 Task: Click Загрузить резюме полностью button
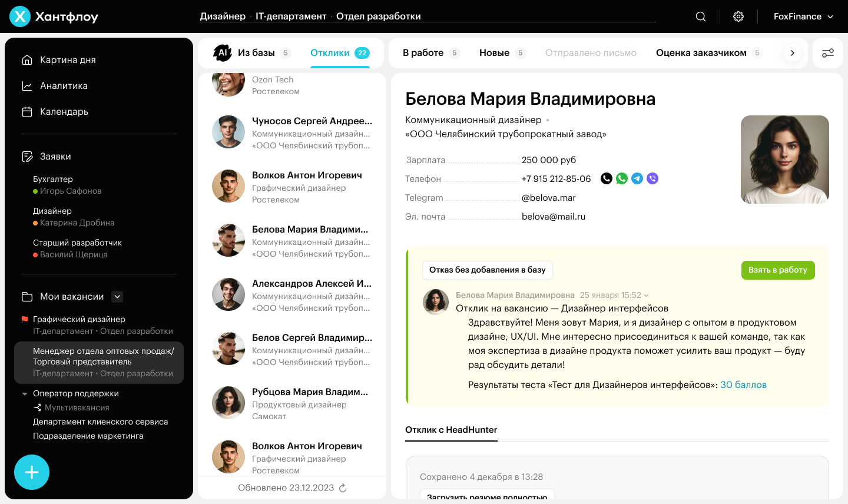tap(487, 495)
